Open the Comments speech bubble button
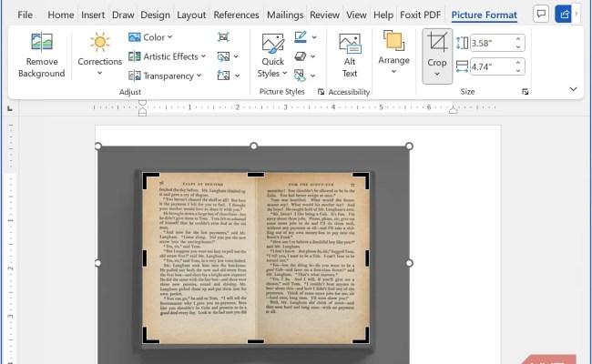The width and height of the screenshot is (592, 364). click(x=541, y=14)
